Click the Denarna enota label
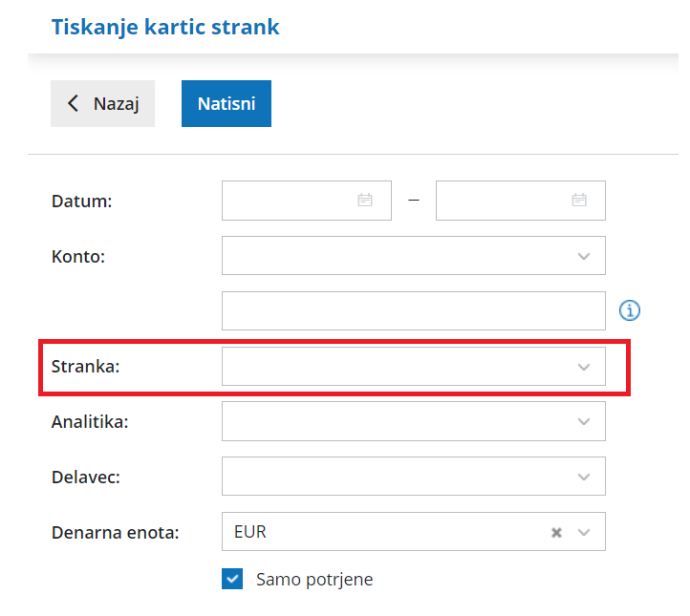Viewport: 690px width, 616px height. (115, 533)
